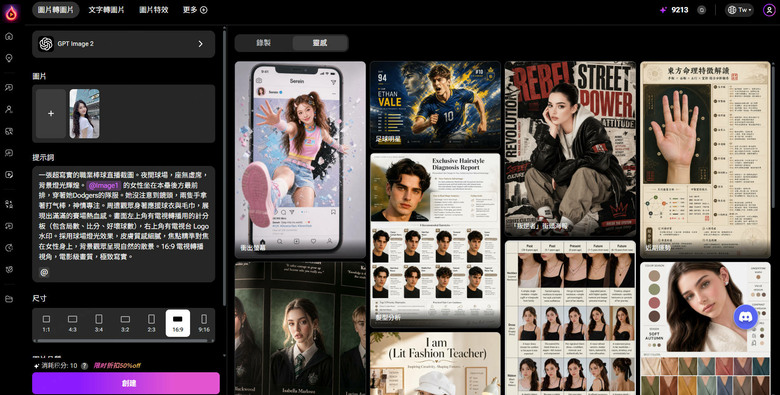
Task: Open the image edit sidebar icon
Action: click(9, 131)
